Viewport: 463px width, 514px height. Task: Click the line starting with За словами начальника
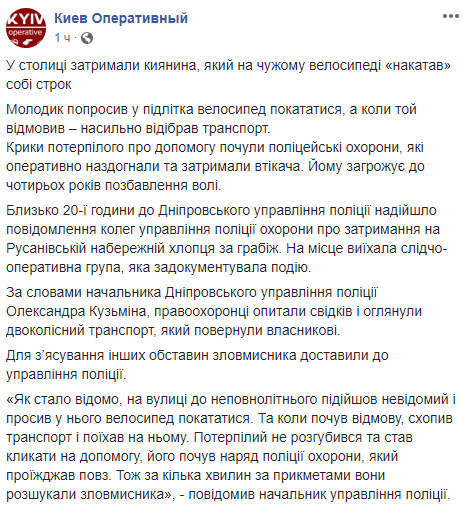pos(192,292)
